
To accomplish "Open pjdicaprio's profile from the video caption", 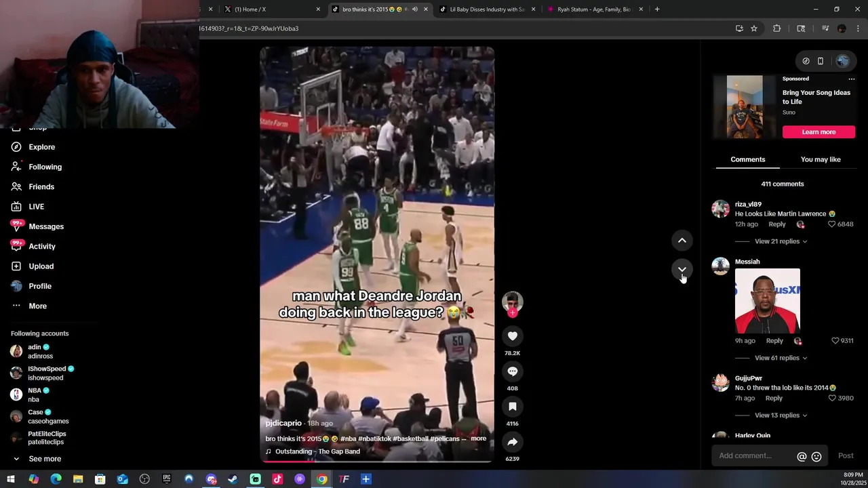I will [283, 423].
